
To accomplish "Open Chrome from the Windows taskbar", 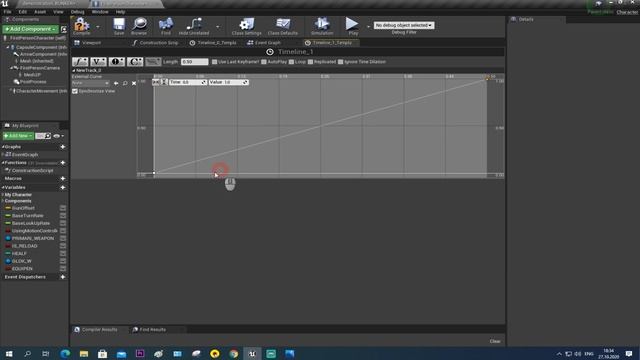I will tap(233, 353).
